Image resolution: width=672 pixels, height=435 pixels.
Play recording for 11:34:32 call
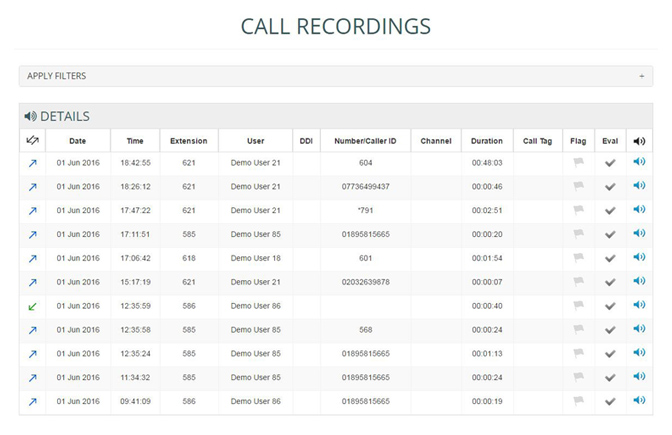639,376
